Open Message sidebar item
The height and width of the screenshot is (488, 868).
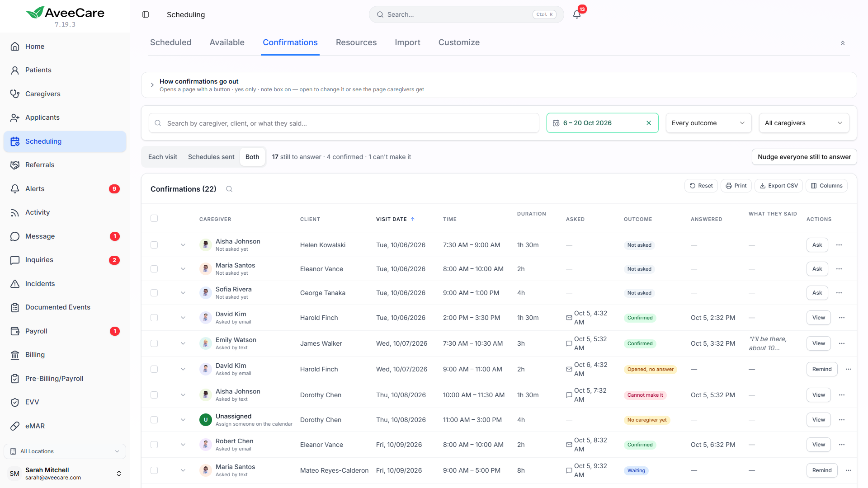(x=65, y=236)
